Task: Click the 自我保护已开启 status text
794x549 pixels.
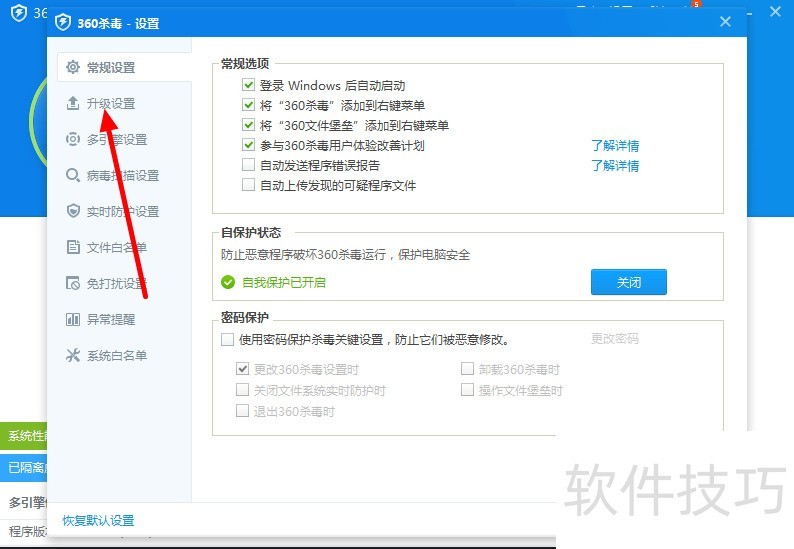Action: click(x=284, y=282)
